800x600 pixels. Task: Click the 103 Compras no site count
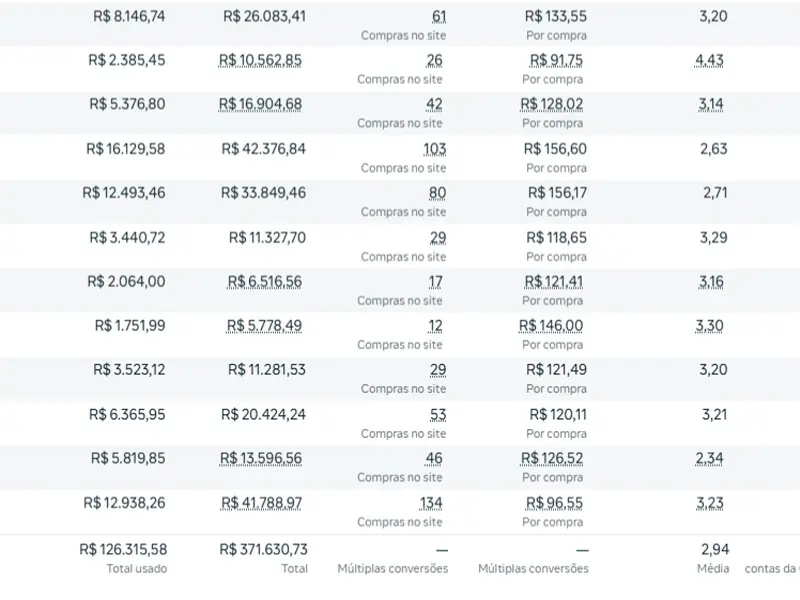[434, 149]
